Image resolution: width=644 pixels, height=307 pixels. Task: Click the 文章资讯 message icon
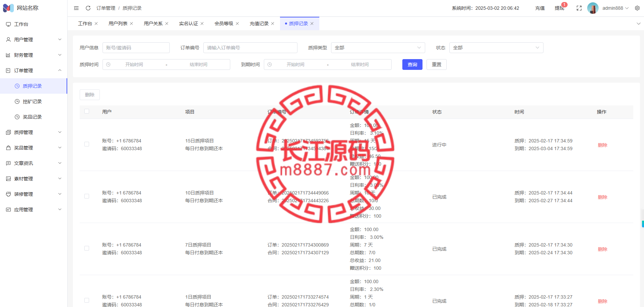click(8, 163)
